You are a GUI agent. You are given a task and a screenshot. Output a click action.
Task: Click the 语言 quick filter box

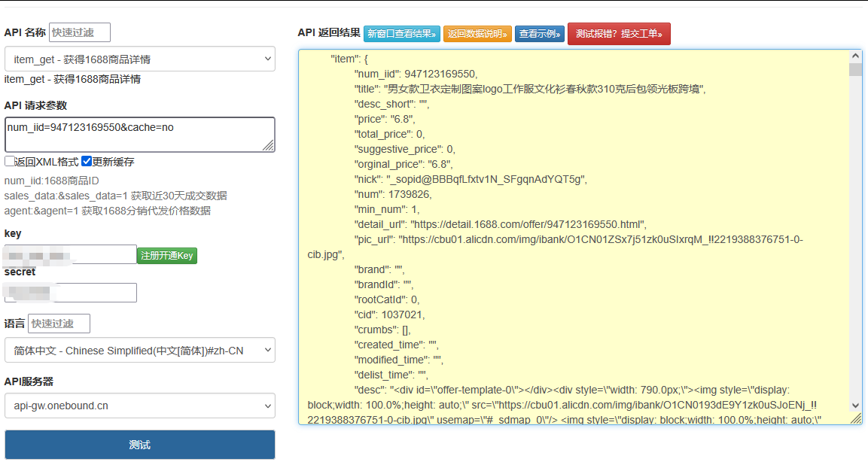(x=59, y=324)
